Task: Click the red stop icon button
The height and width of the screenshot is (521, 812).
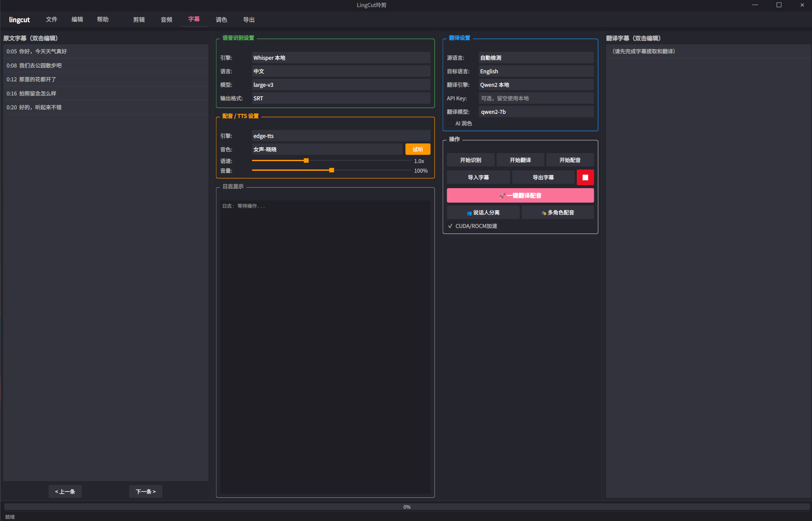Action: click(x=585, y=177)
